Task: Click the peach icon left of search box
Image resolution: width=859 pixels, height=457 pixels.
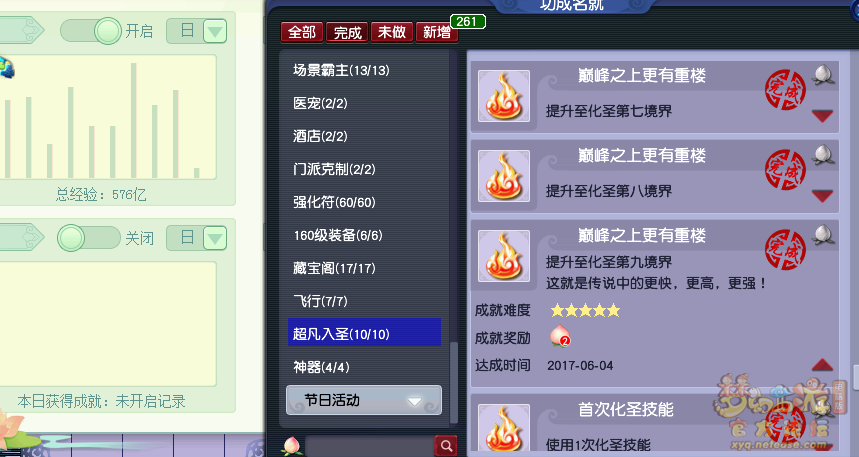Action: pos(291,446)
